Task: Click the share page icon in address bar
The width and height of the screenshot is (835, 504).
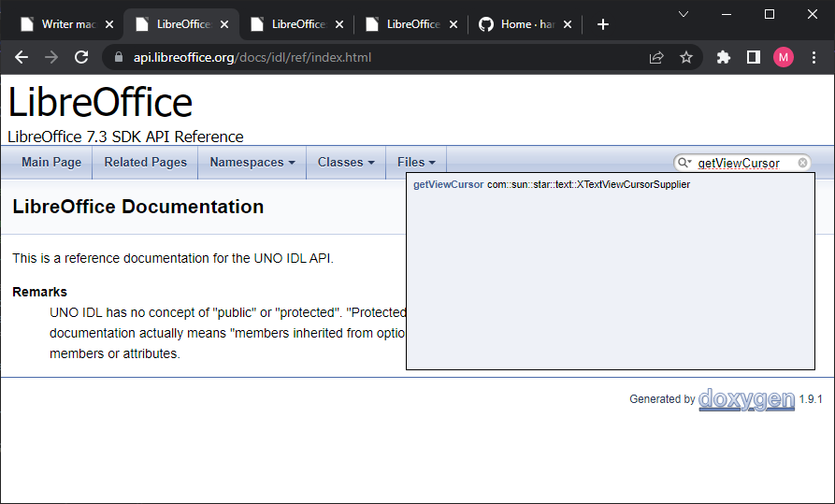Action: coord(656,57)
